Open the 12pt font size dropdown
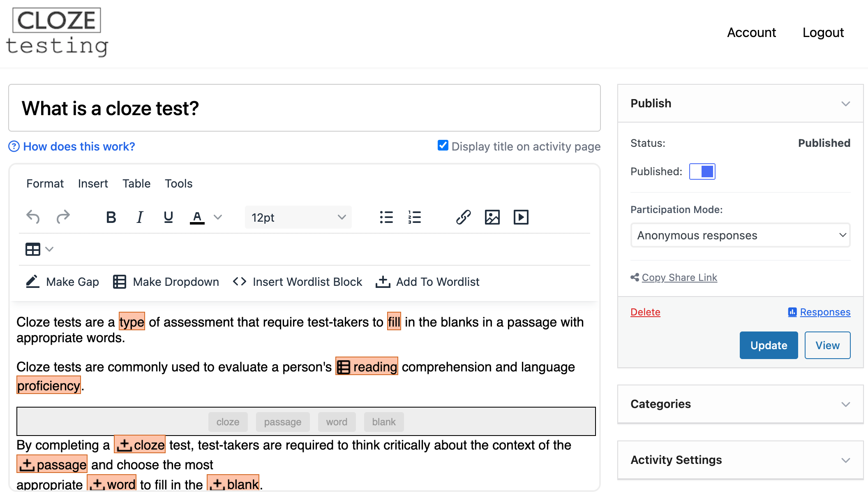The width and height of the screenshot is (868, 496). pyautogui.click(x=298, y=217)
